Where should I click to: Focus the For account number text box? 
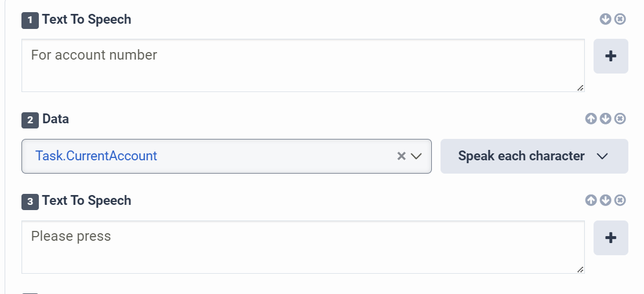(x=301, y=65)
